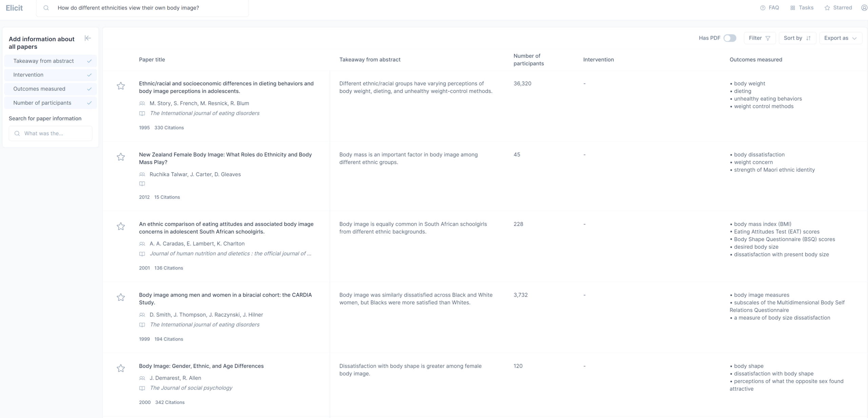Open the Sort by options

click(797, 38)
